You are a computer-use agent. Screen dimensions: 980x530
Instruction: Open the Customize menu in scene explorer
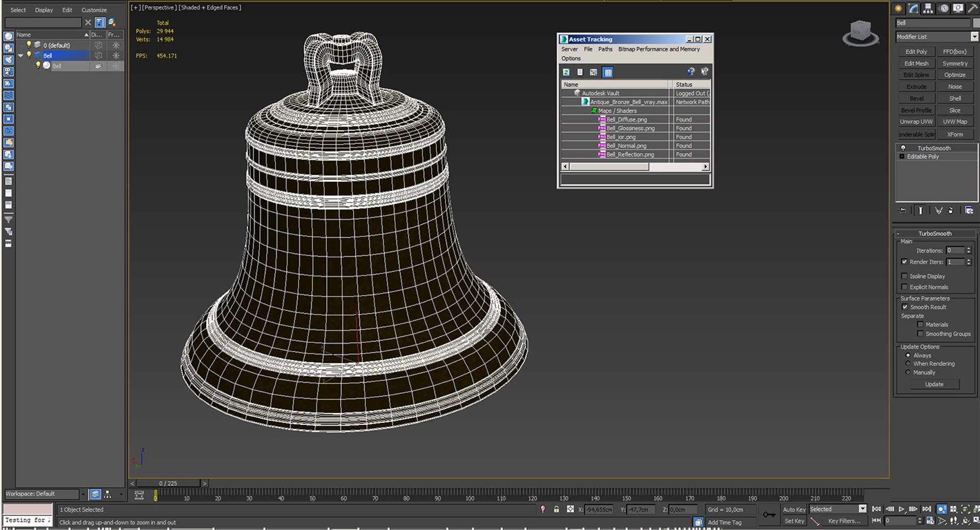[x=94, y=10]
